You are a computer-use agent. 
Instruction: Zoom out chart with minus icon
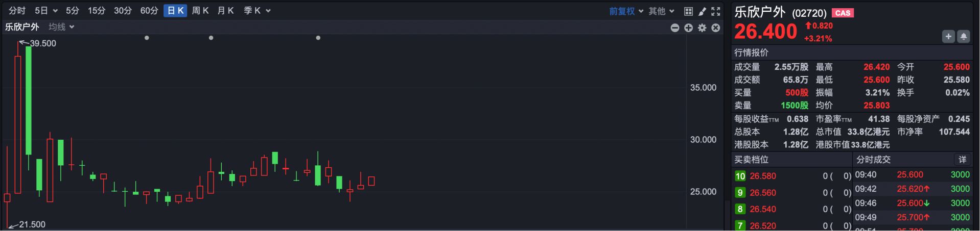pos(675,28)
